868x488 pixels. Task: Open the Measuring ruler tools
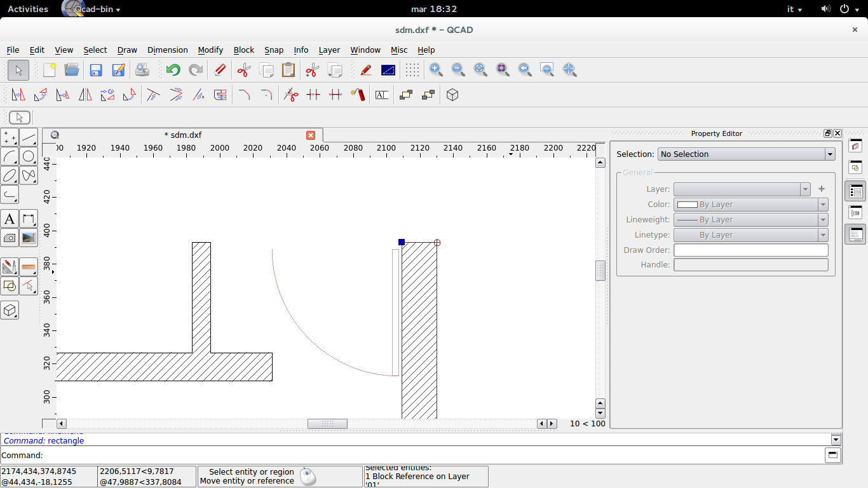tap(29, 267)
